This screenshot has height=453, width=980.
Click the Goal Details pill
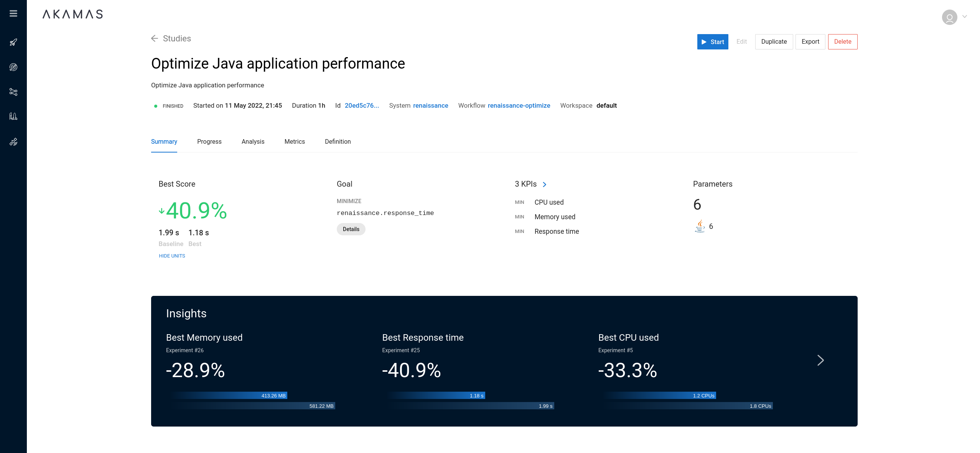pyautogui.click(x=351, y=229)
